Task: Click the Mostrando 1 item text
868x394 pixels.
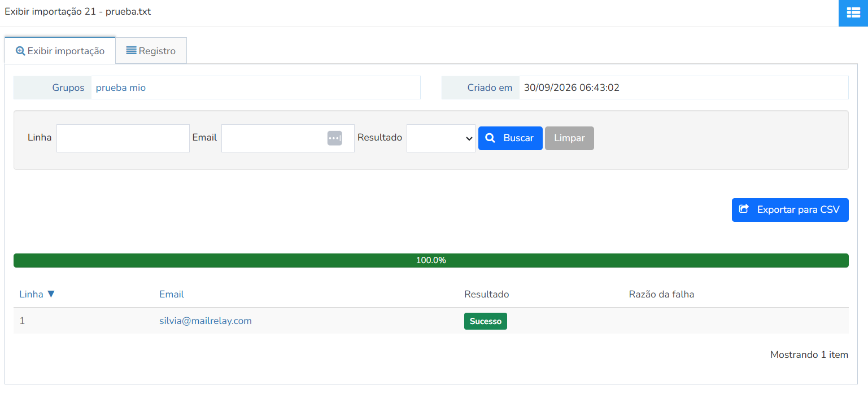Action: click(x=809, y=355)
